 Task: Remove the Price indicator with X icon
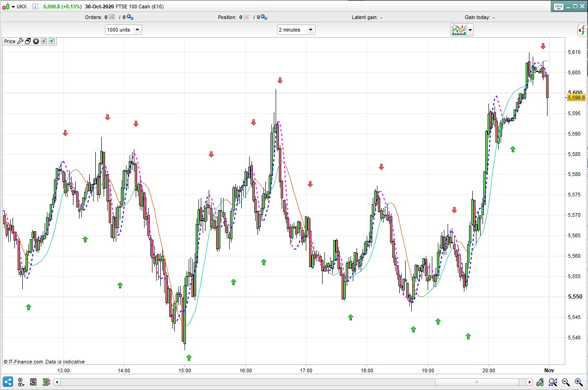coord(36,41)
